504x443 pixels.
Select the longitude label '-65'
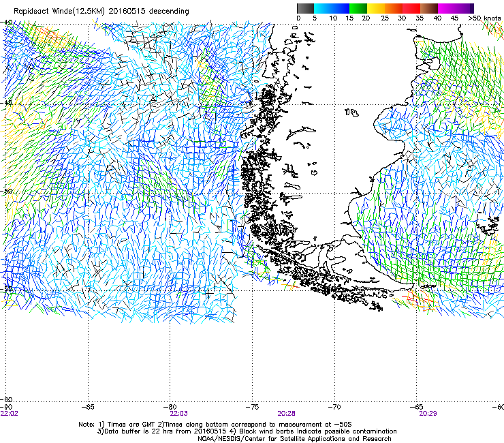[x=417, y=407]
